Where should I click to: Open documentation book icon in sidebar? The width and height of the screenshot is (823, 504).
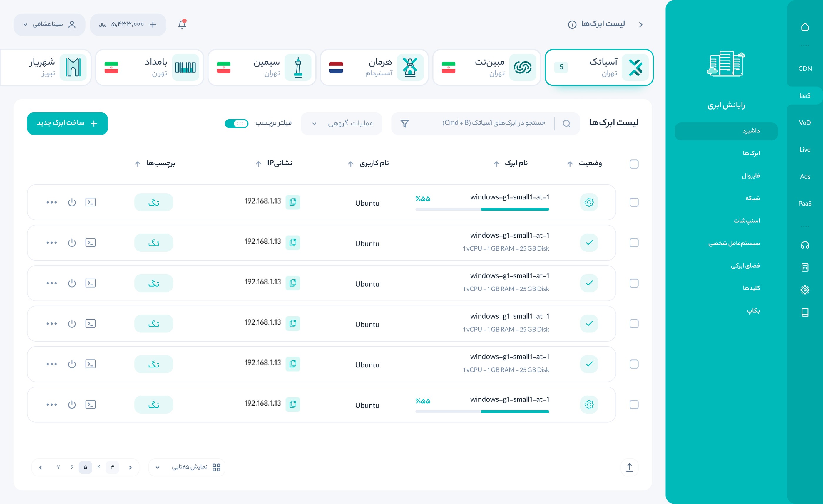click(805, 313)
